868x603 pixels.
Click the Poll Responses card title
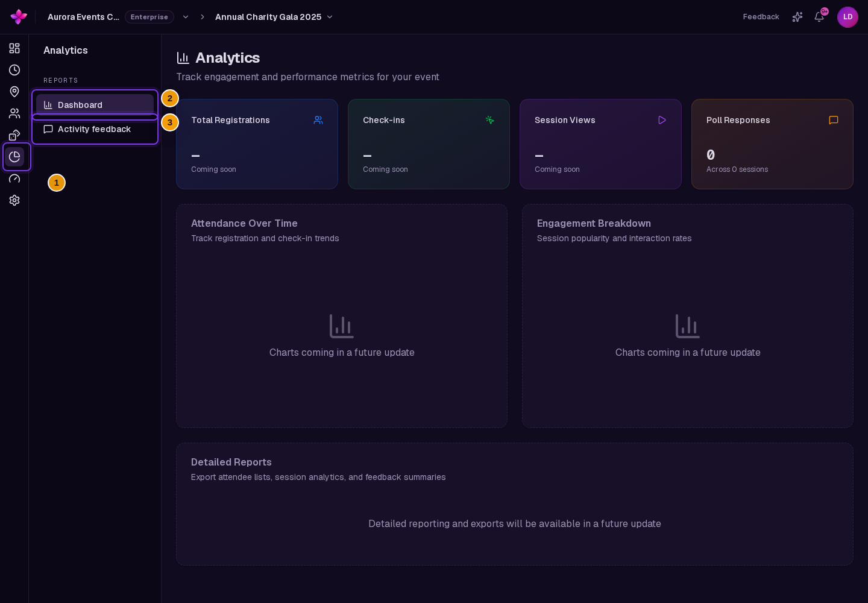[x=738, y=120]
